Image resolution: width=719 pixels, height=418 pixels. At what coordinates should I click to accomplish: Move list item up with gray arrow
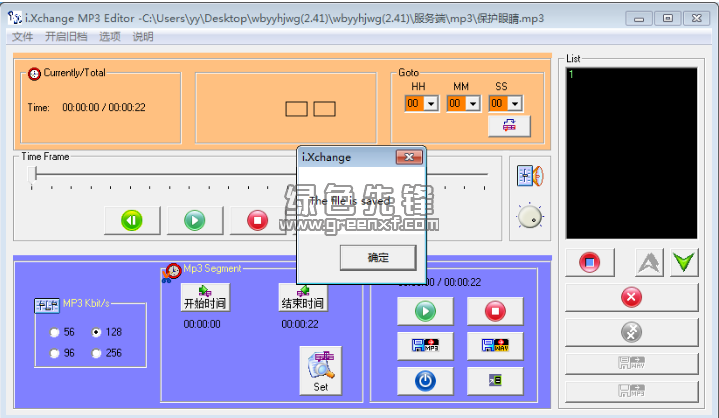pyautogui.click(x=649, y=263)
